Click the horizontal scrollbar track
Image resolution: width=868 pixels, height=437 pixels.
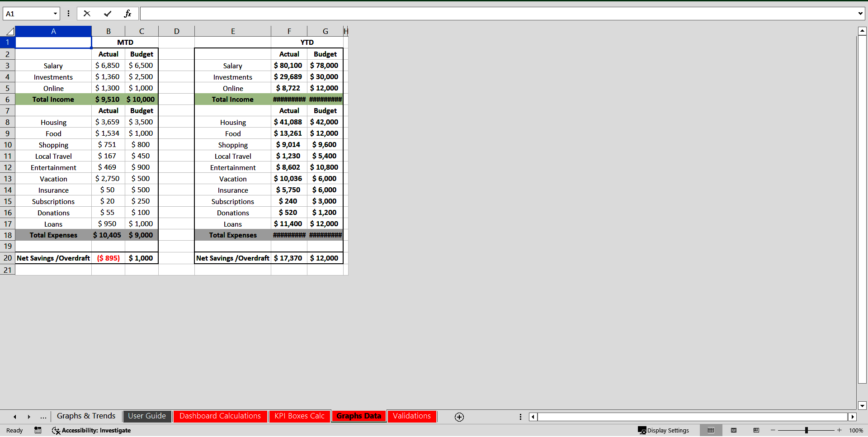tap(692, 417)
